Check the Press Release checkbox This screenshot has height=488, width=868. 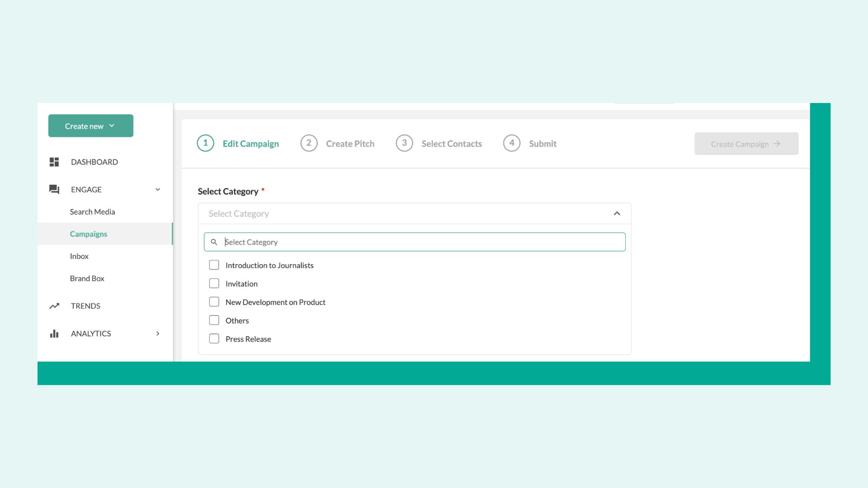(x=214, y=339)
